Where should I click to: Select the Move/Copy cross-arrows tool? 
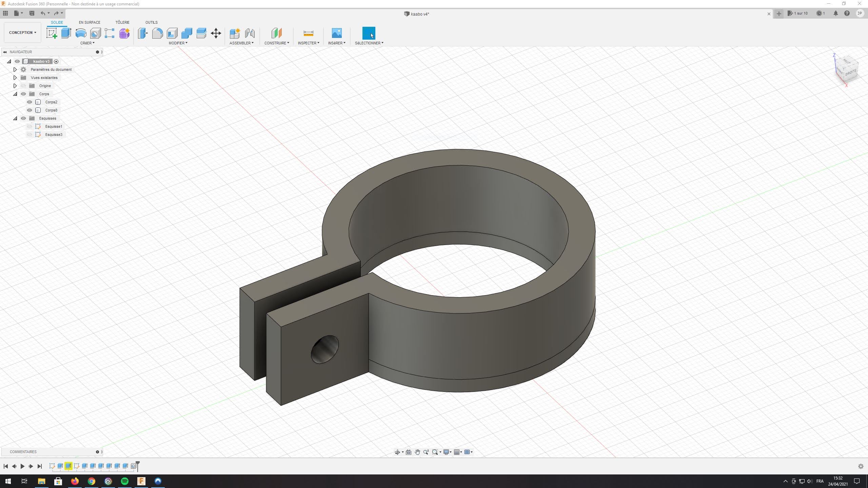pos(216,33)
